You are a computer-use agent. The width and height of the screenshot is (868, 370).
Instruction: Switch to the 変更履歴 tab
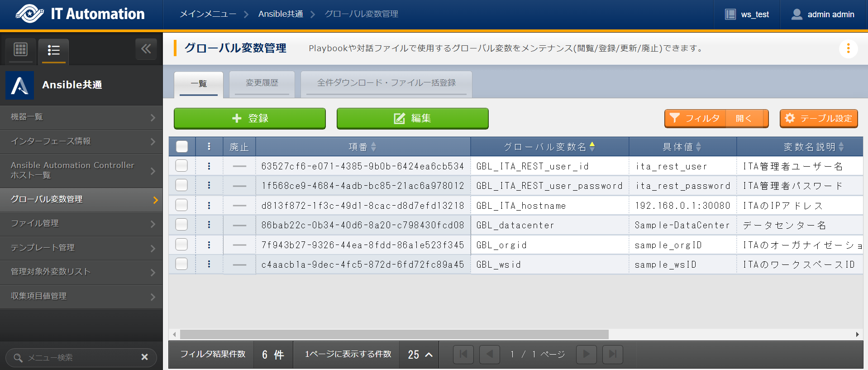tap(262, 83)
